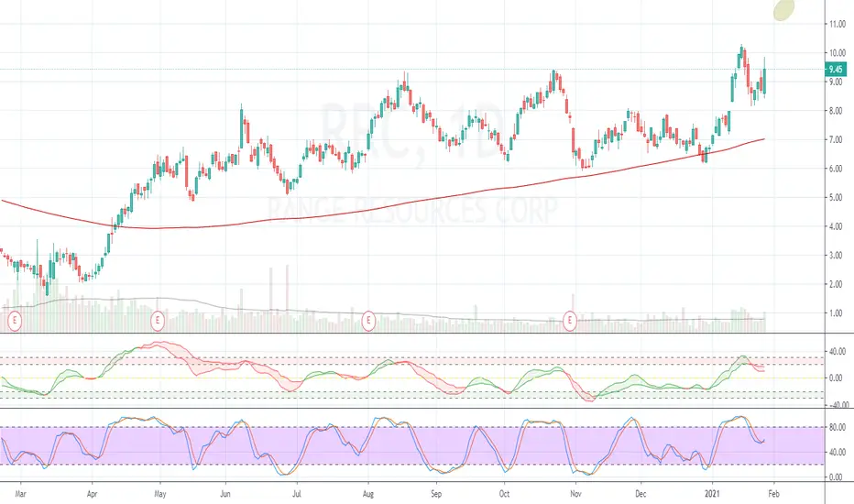Open the earnings marker at the start of November
The width and height of the screenshot is (854, 504).
click(x=570, y=321)
